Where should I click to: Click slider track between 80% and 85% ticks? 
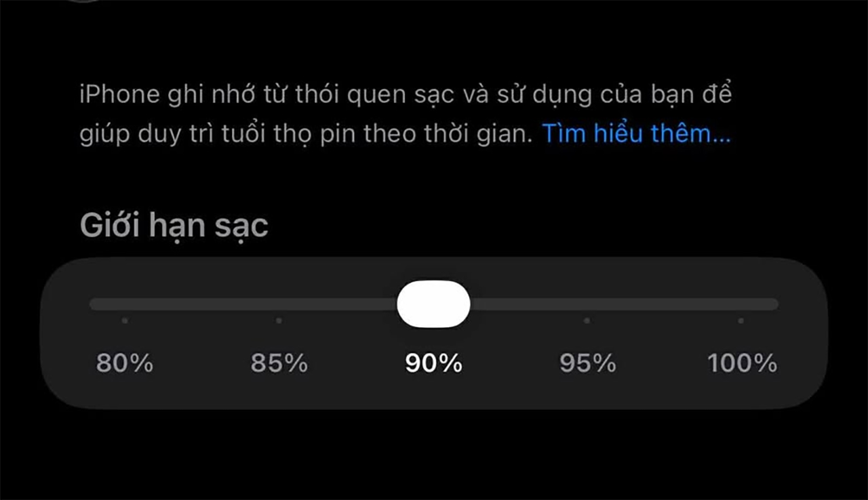click(202, 304)
